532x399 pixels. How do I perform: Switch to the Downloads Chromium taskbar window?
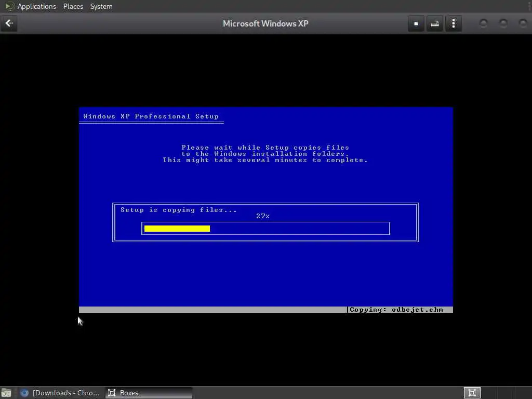(x=60, y=393)
